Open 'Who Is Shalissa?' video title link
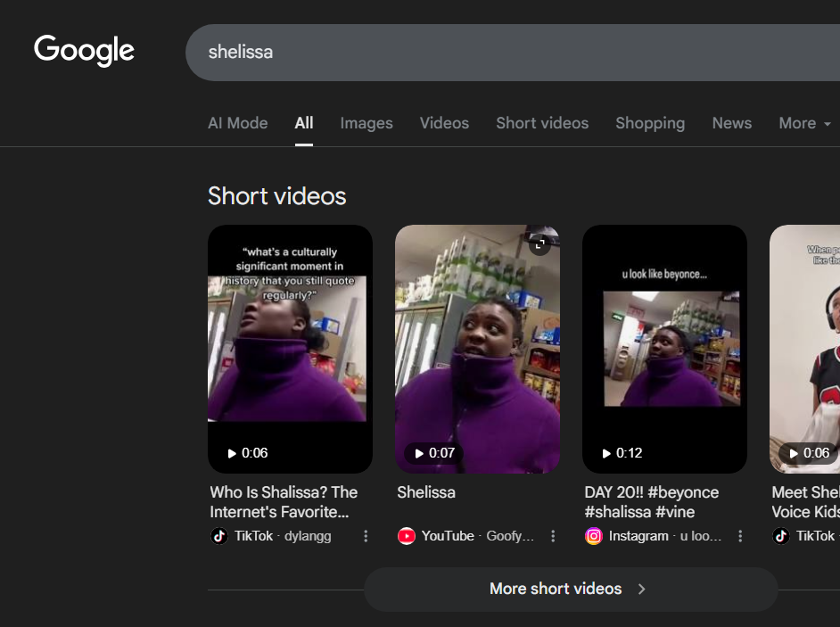 (284, 501)
